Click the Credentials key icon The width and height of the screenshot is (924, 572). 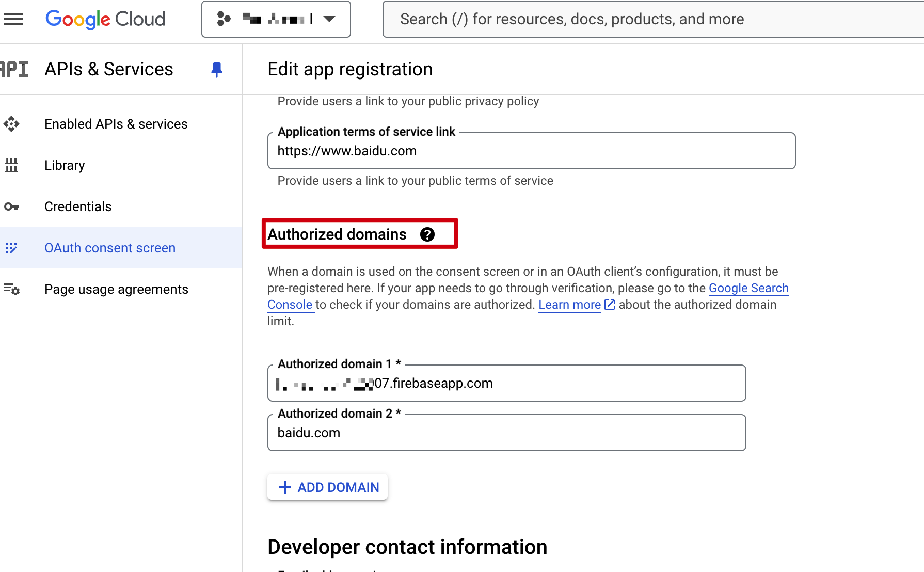pyautogui.click(x=11, y=206)
